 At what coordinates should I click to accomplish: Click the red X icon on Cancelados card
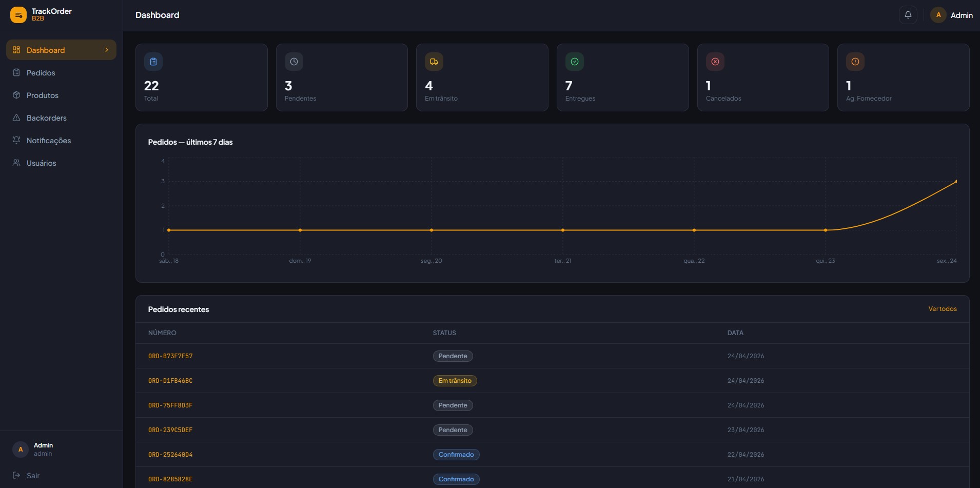point(715,62)
